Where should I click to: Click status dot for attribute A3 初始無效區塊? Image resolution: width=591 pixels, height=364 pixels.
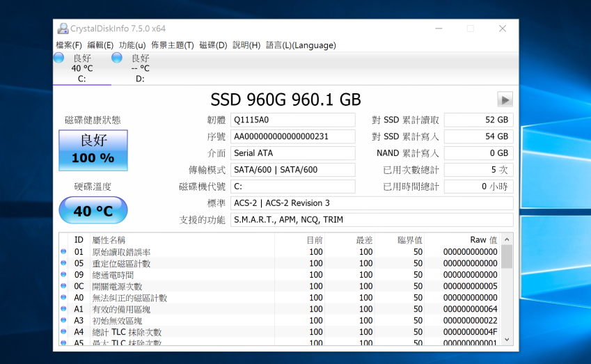(x=63, y=320)
